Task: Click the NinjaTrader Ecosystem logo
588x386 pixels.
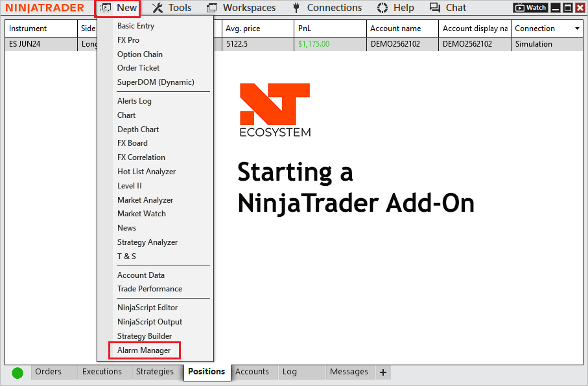Action: 275,110
